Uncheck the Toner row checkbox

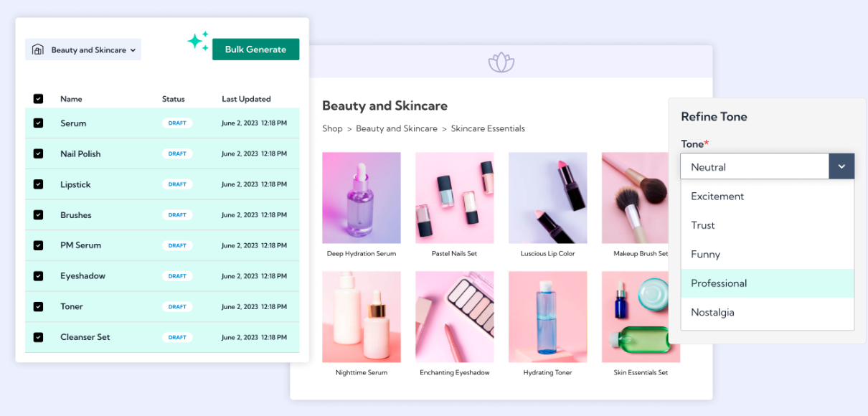tap(38, 306)
